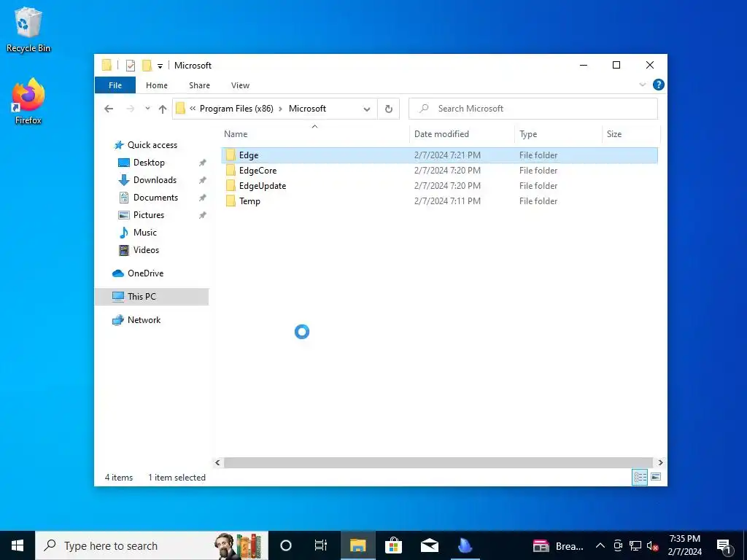
Task: Open the Mail app from the taskbar
Action: pyautogui.click(x=429, y=545)
